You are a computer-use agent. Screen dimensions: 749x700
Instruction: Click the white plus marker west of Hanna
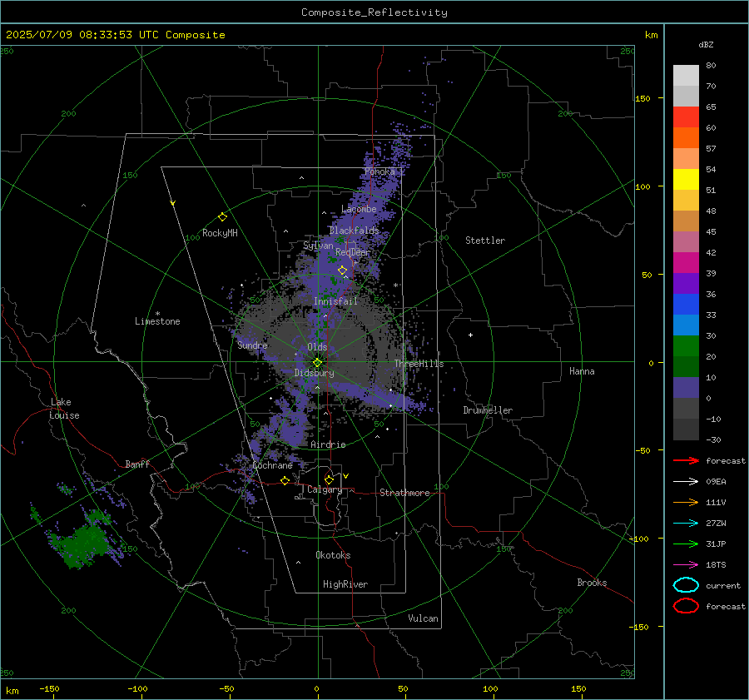pos(470,335)
